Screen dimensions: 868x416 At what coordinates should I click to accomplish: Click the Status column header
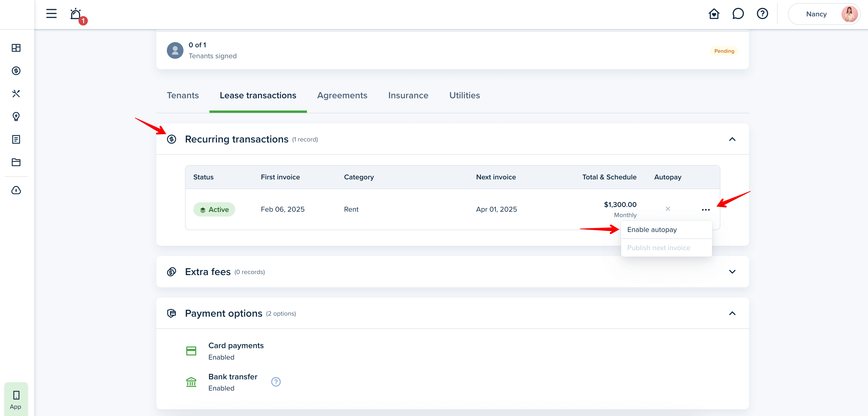tap(203, 177)
